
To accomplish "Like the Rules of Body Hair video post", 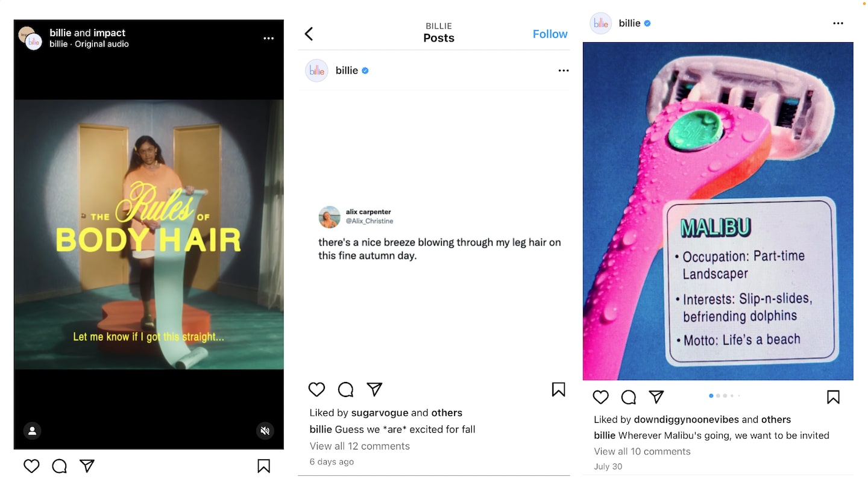I will [x=31, y=466].
